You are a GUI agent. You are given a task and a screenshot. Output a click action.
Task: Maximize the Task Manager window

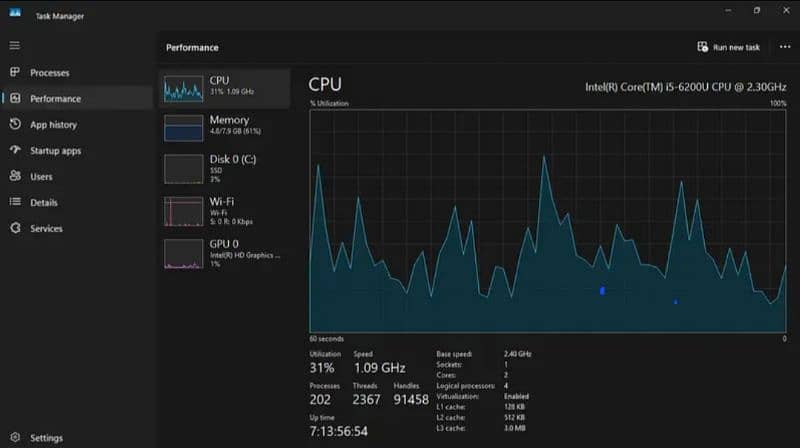(757, 10)
